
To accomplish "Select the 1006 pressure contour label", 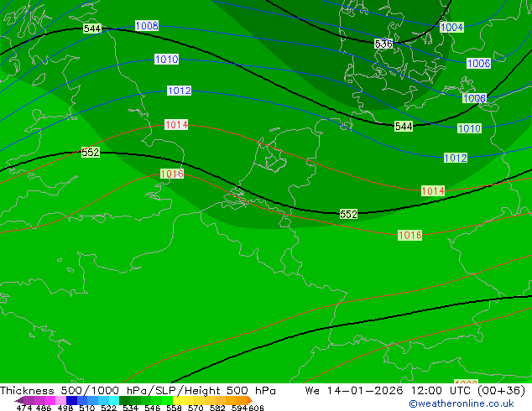I will (478, 63).
